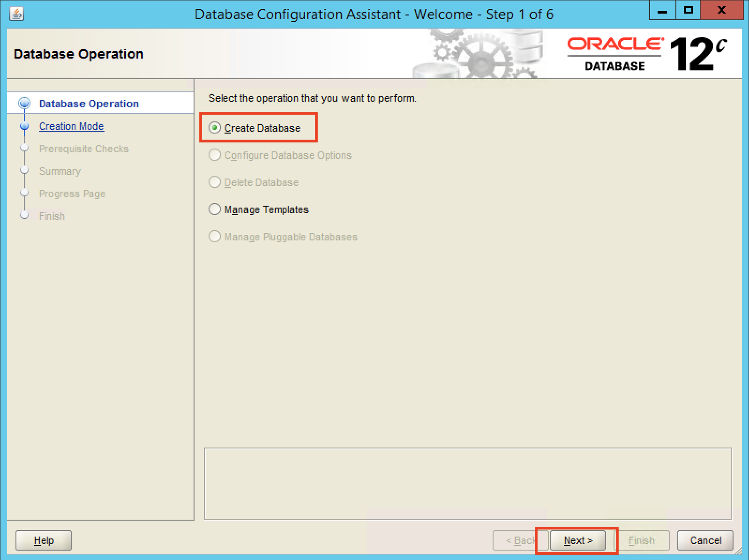Viewport: 749px width, 560px height.
Task: Minimize the Database Configuration Assistant window
Action: (662, 10)
